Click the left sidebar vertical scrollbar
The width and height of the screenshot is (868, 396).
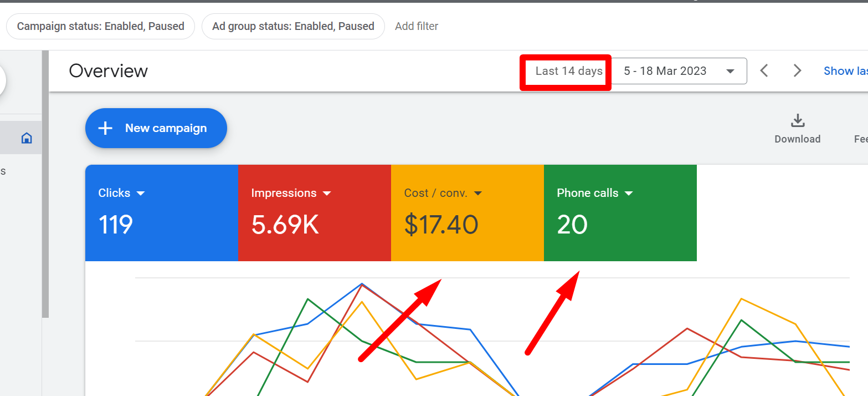[45, 183]
